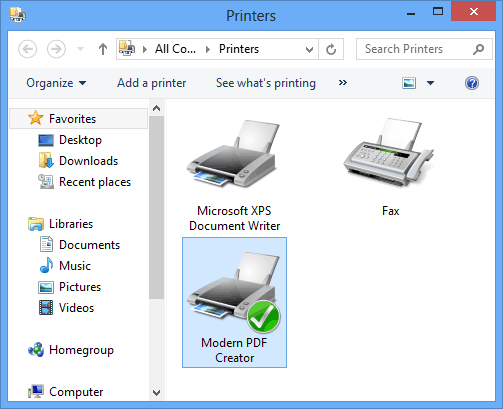Open Downloads from Favorites
503x409 pixels.
(89, 161)
